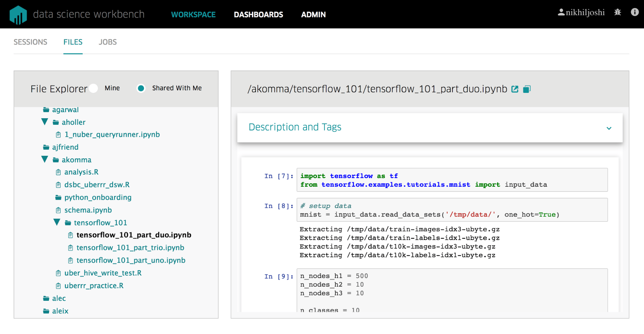
Task: Collapse the akomma folder tree
Action: coord(44,159)
